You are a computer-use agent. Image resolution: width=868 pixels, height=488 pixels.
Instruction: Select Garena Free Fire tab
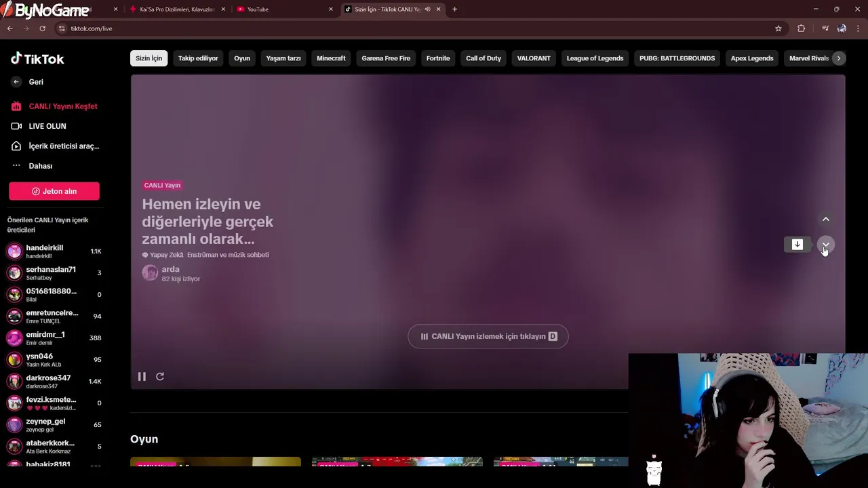pyautogui.click(x=386, y=58)
